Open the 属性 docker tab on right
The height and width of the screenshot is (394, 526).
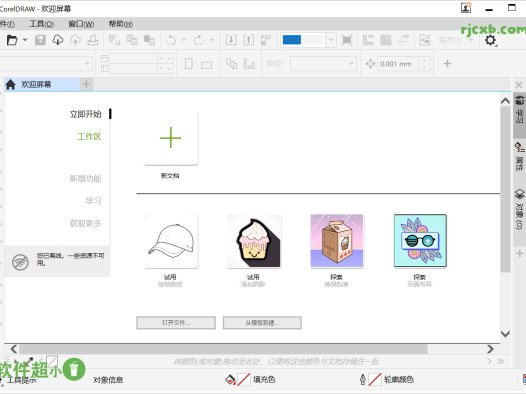519,156
